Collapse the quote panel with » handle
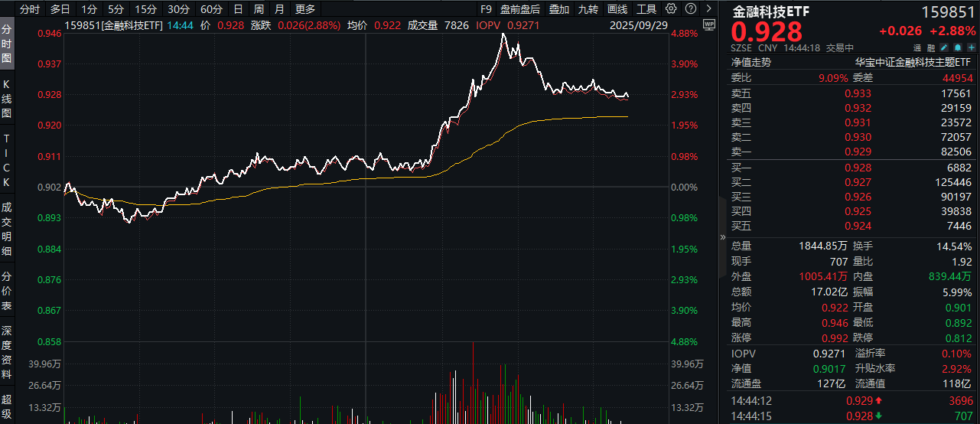The height and width of the screenshot is (424, 980). click(x=723, y=237)
